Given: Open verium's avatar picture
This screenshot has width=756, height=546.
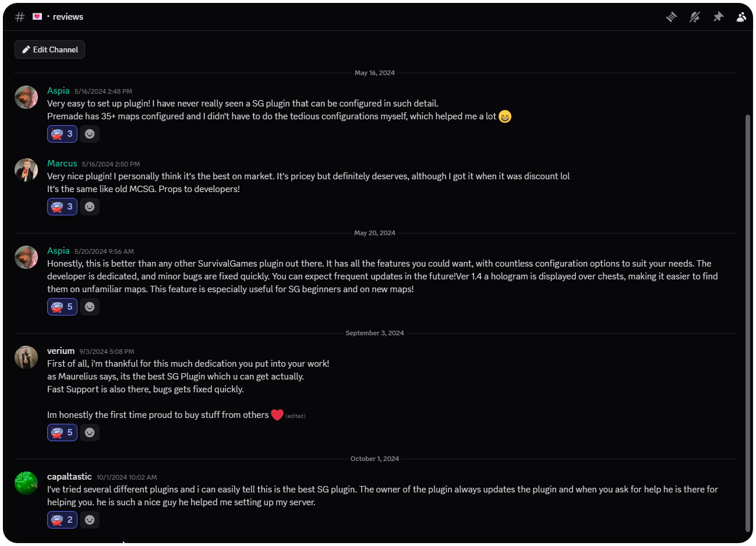Looking at the screenshot, I should point(26,357).
